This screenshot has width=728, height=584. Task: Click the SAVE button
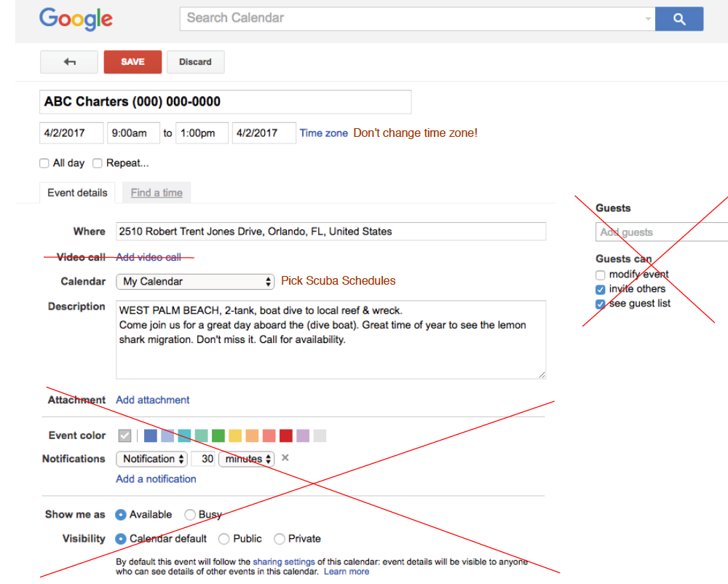132,62
